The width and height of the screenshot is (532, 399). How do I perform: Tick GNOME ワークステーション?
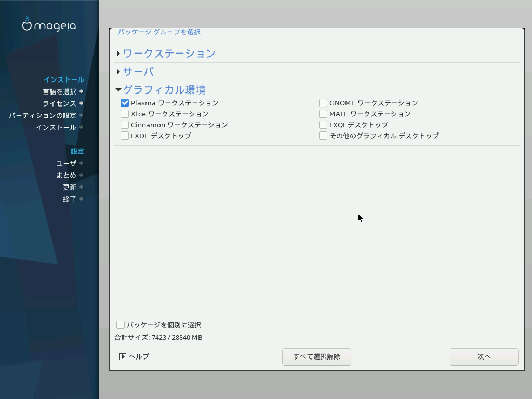click(x=323, y=103)
